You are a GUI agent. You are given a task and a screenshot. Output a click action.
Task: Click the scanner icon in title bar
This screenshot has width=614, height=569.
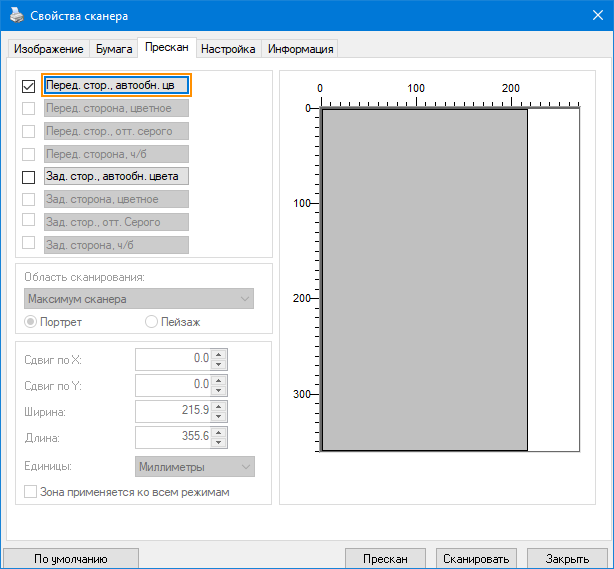coord(16,16)
